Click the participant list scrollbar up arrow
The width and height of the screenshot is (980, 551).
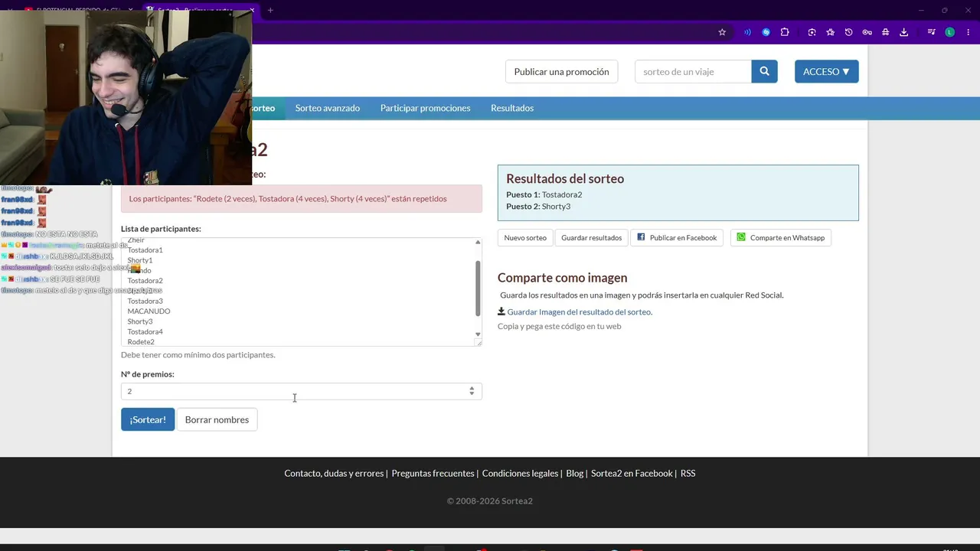(478, 243)
